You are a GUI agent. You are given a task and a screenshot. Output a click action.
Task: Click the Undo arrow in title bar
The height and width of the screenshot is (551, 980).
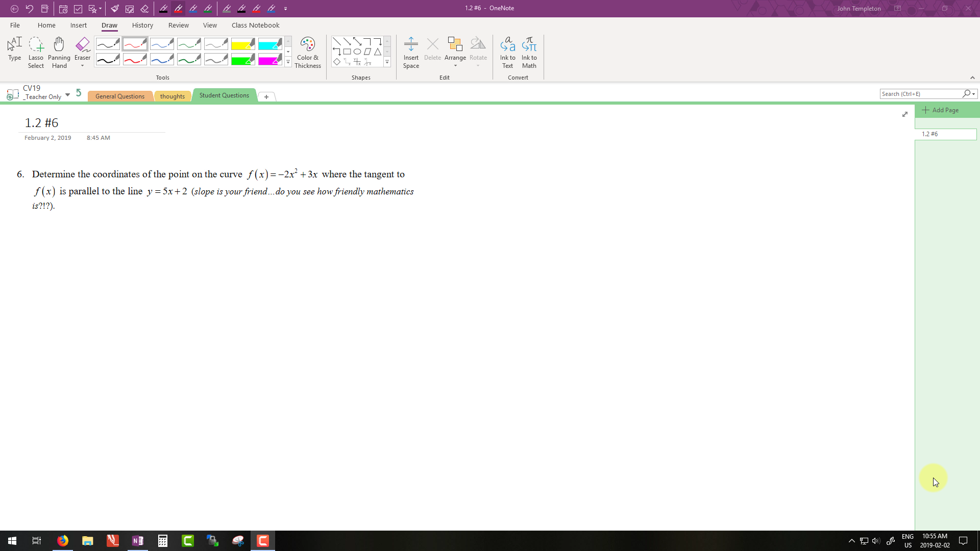pyautogui.click(x=30, y=9)
